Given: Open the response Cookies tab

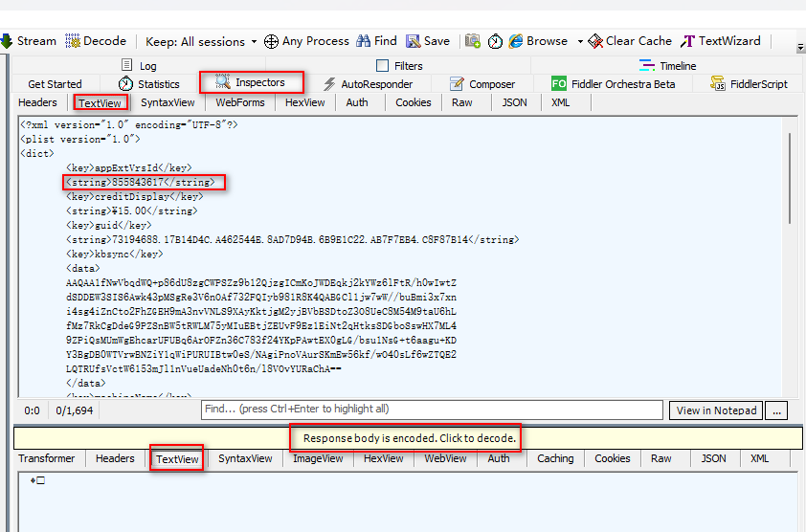Looking at the screenshot, I should (x=613, y=458).
